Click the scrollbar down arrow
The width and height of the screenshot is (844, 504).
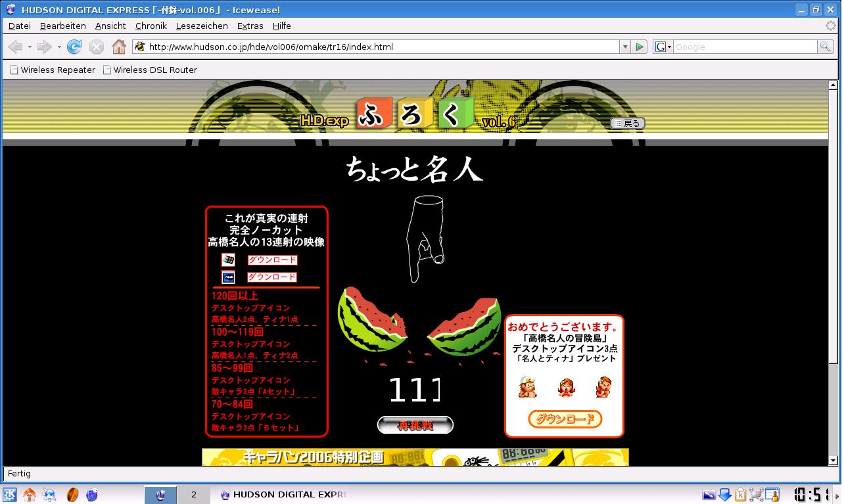click(833, 461)
